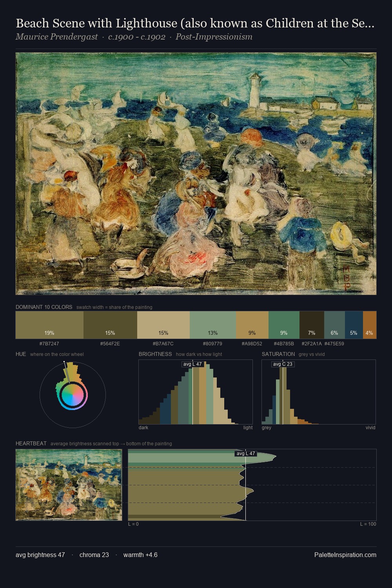Click the hex code #4B785B text
The height and width of the screenshot is (588, 392).
284,344
